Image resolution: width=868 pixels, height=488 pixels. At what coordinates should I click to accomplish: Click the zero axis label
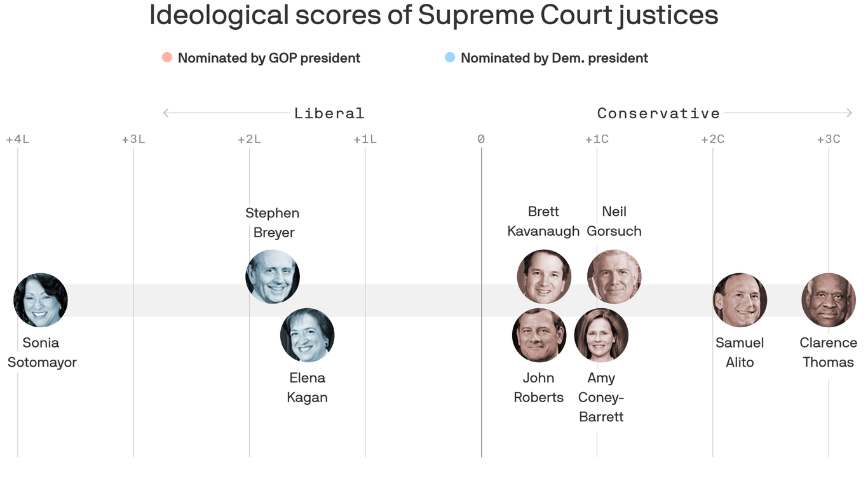[x=481, y=139]
